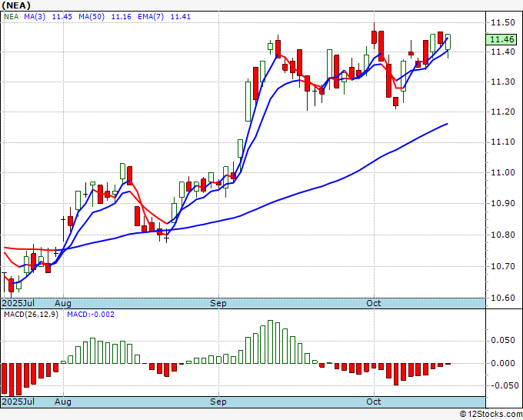Click the tallest green MACD histogram bar

point(270,342)
